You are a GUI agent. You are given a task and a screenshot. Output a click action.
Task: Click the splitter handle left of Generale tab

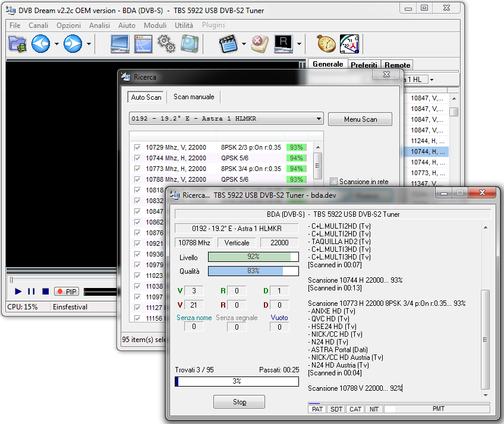(x=302, y=65)
